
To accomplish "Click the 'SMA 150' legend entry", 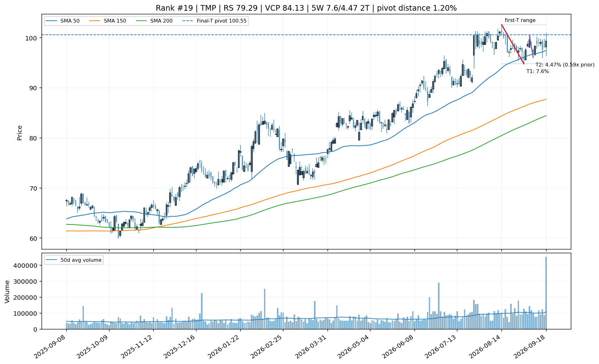I will click(108, 21).
